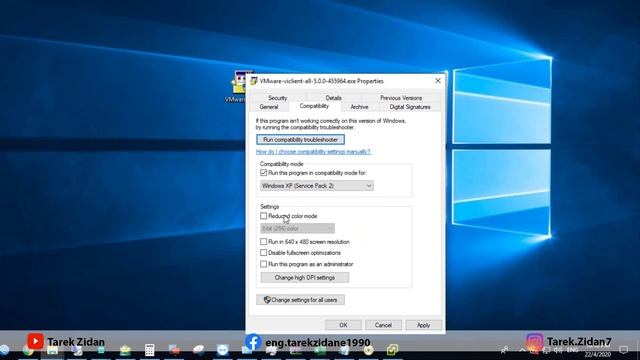
Task: Switch to the Security tab
Action: [278, 98]
